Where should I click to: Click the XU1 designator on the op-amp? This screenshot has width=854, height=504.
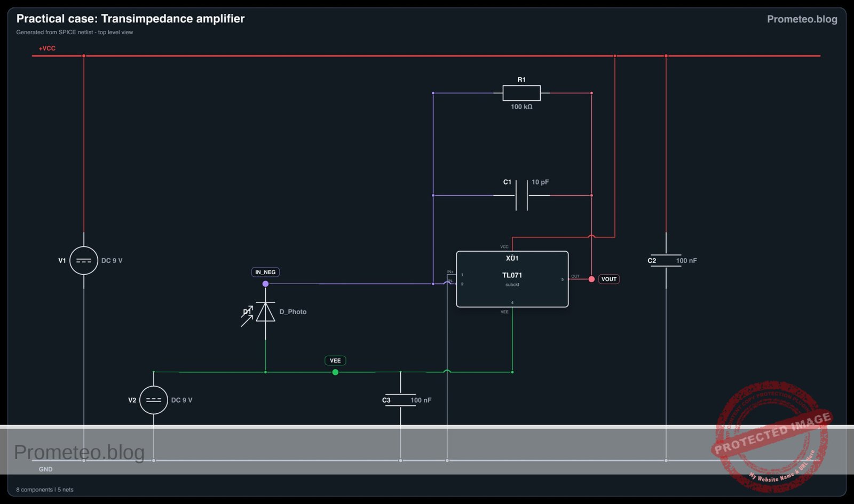pyautogui.click(x=512, y=258)
